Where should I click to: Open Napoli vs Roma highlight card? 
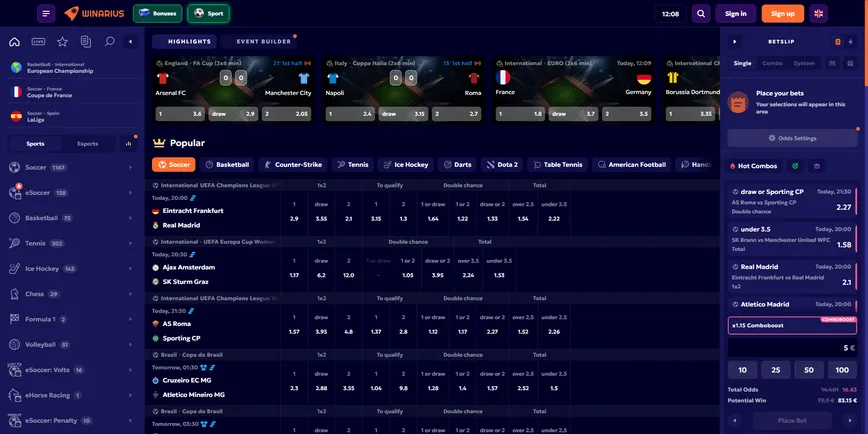[x=403, y=90]
